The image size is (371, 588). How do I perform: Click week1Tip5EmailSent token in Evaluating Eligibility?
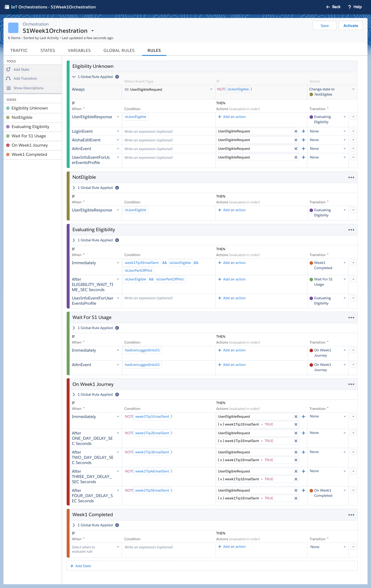142,263
